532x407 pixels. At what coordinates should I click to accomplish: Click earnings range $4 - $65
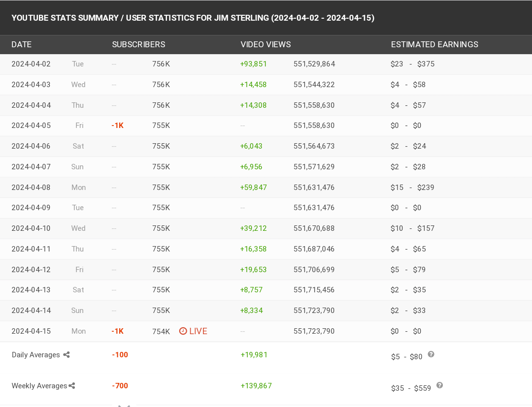coord(408,249)
